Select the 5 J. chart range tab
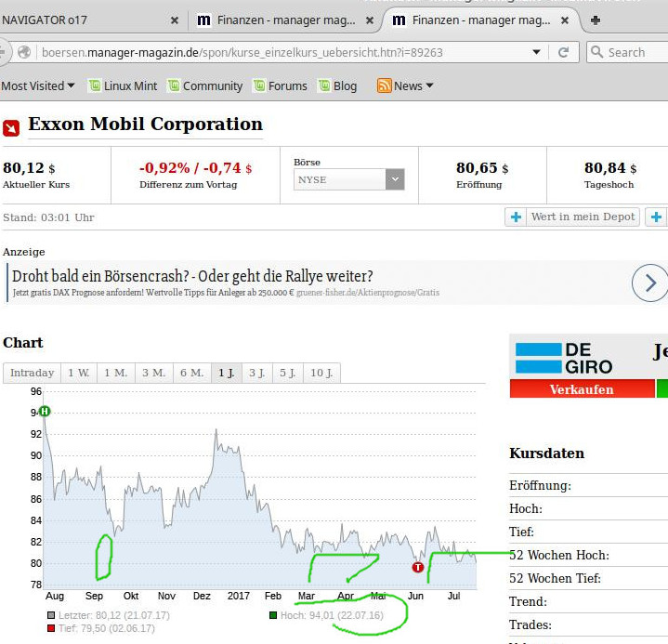The image size is (668, 644). [288, 373]
